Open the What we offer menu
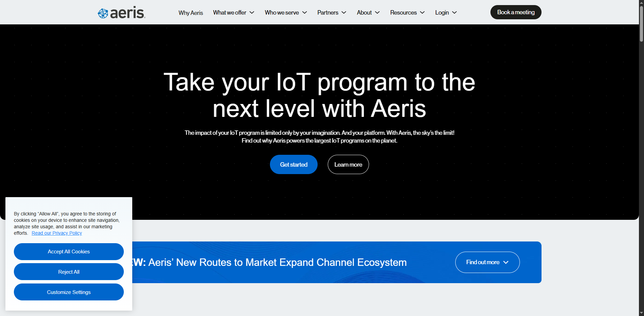Image resolution: width=644 pixels, height=316 pixels. (230, 13)
